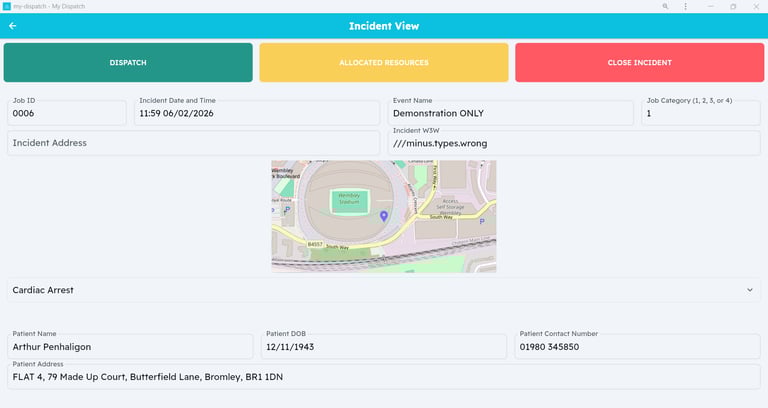Click the purple location pin on map
Viewport: 768px width, 408px height.
(x=383, y=215)
